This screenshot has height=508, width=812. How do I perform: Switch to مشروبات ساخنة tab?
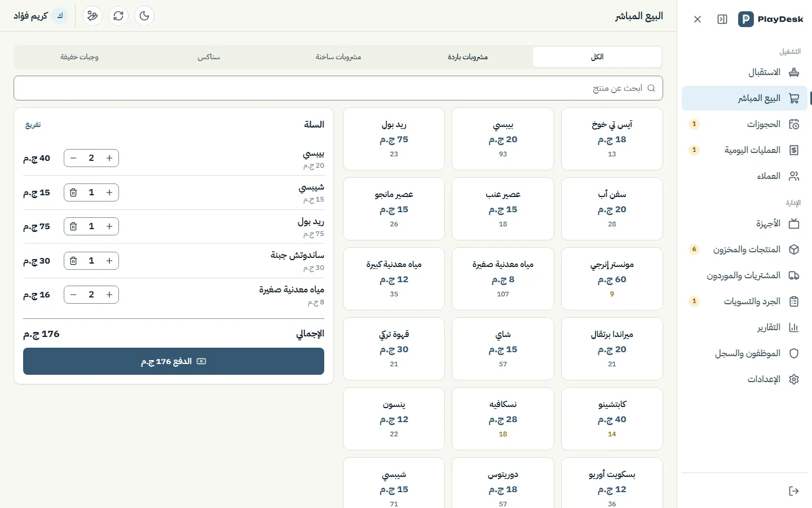(x=338, y=57)
